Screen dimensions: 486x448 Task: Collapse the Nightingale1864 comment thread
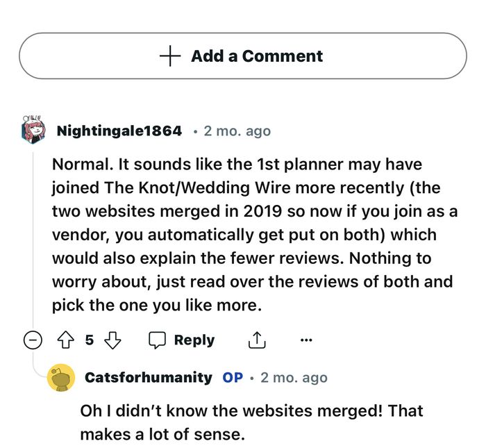pos(33,340)
